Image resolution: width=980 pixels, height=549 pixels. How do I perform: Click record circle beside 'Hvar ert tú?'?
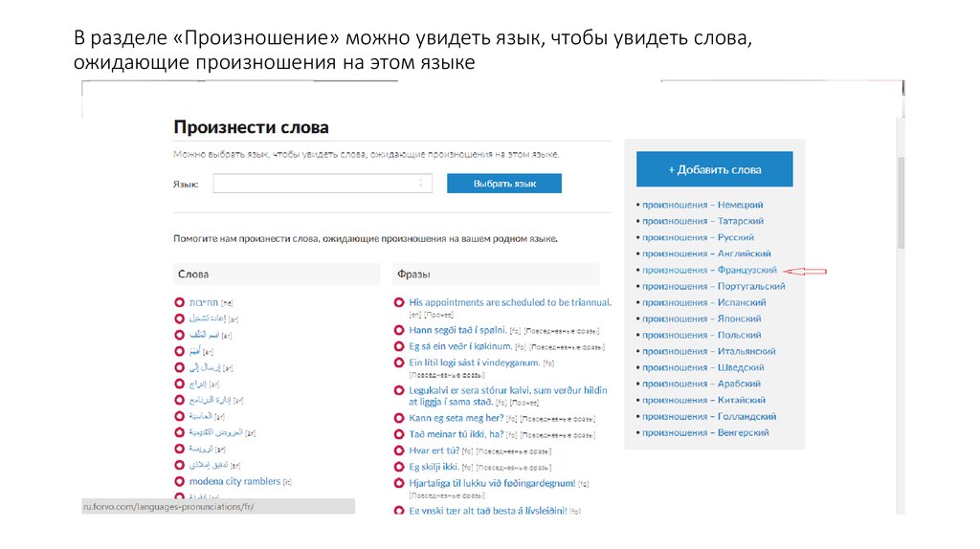click(399, 450)
